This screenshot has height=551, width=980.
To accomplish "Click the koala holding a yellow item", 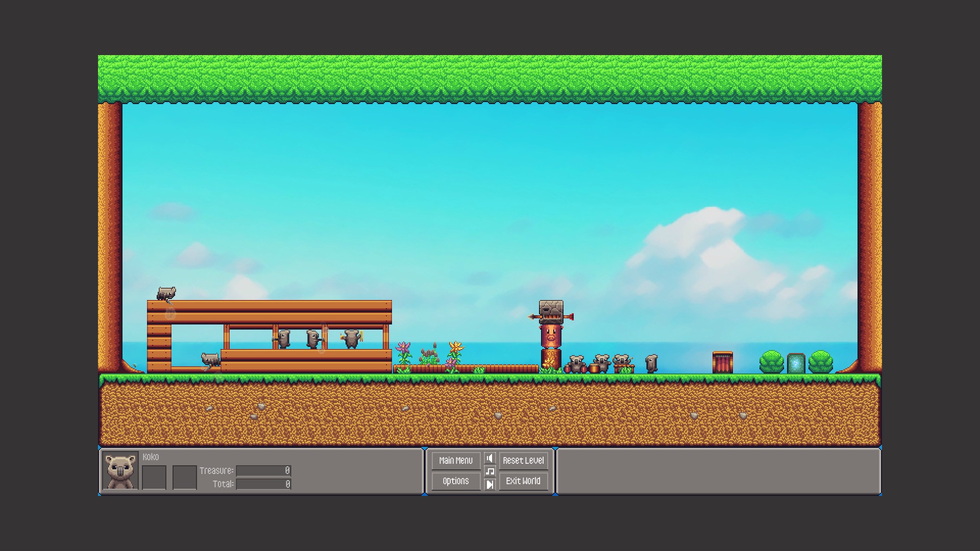I will (x=352, y=338).
